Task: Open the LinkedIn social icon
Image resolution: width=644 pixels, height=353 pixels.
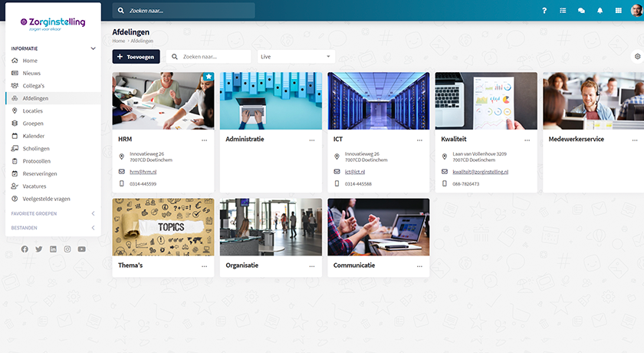Action: coord(53,249)
